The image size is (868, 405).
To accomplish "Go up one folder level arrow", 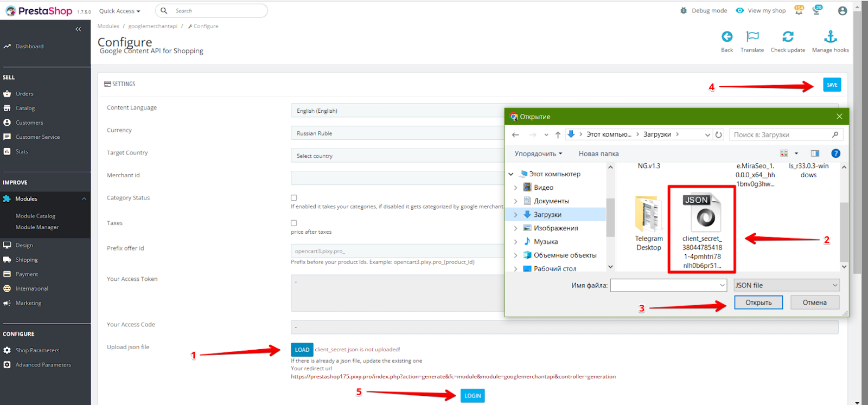I will pos(558,134).
